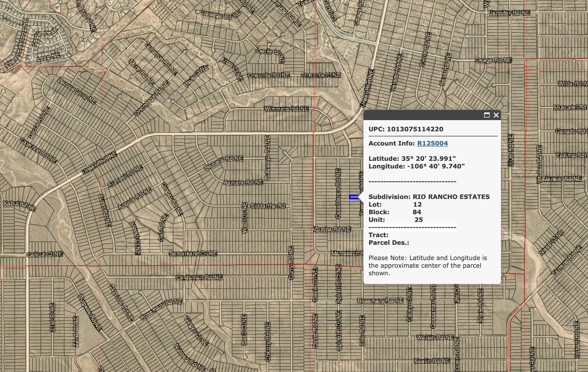Click the Zomba Rd NE street label
Screen dimensions: 588x372
click(x=332, y=230)
